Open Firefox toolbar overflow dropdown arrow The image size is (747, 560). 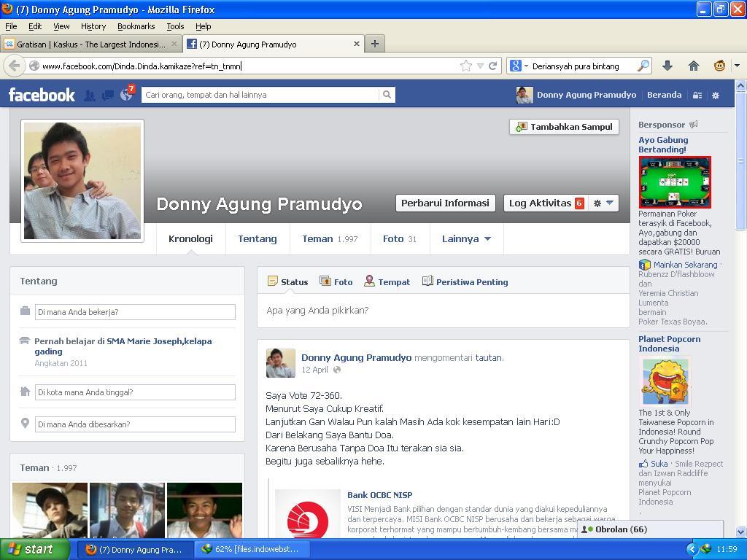tap(737, 66)
